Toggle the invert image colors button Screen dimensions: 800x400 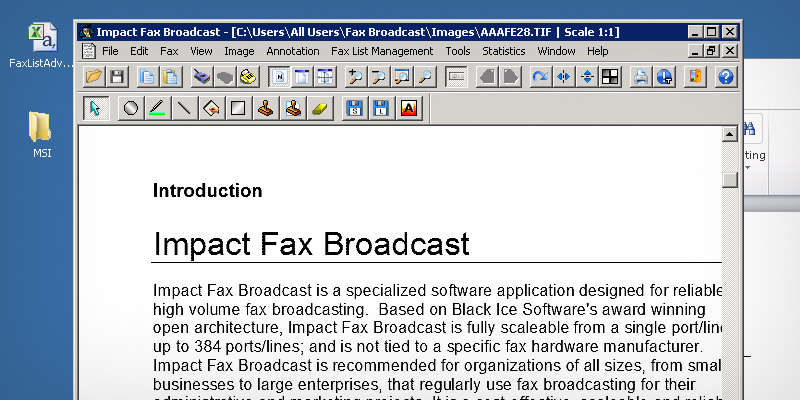tap(611, 76)
